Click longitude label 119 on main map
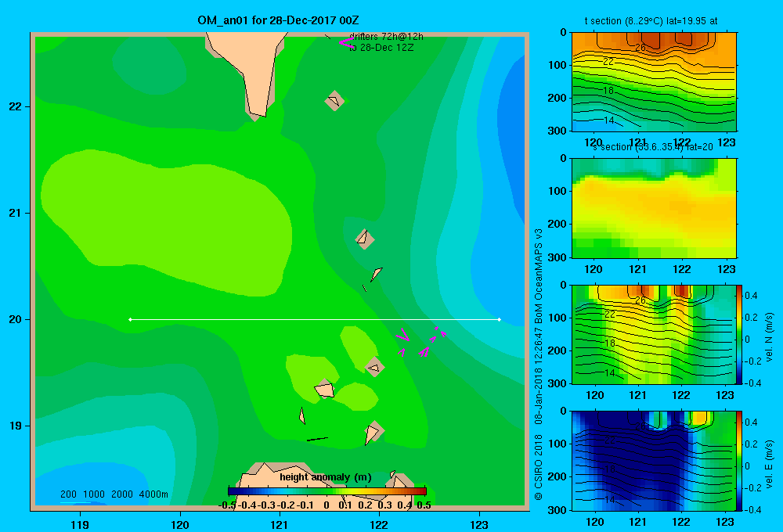Viewport: 783px width, 532px height. click(x=80, y=524)
